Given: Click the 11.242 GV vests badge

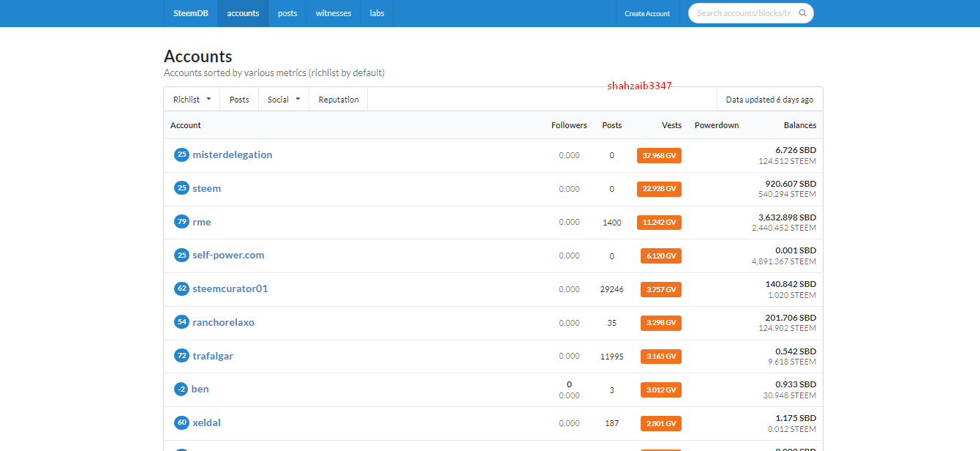Looking at the screenshot, I should click(x=659, y=222).
